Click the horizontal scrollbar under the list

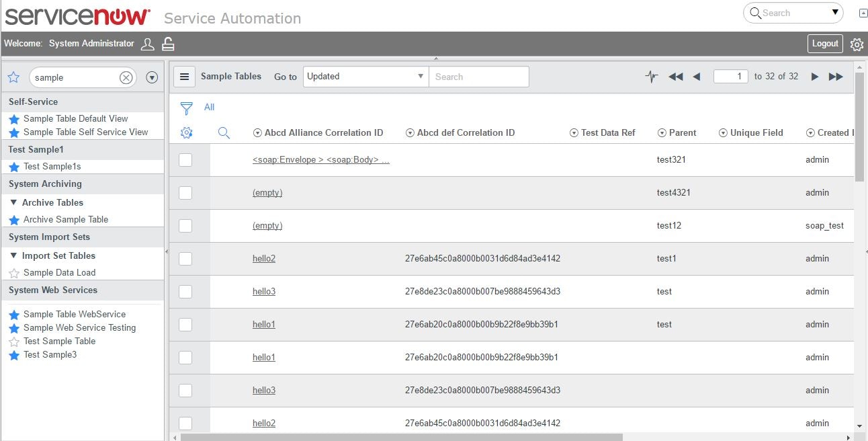(x=402, y=437)
